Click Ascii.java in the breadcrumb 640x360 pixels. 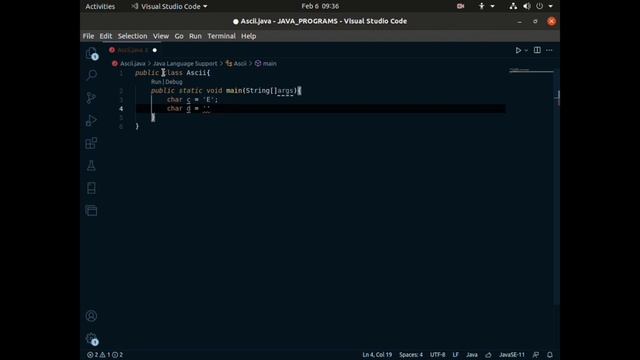[133, 64]
